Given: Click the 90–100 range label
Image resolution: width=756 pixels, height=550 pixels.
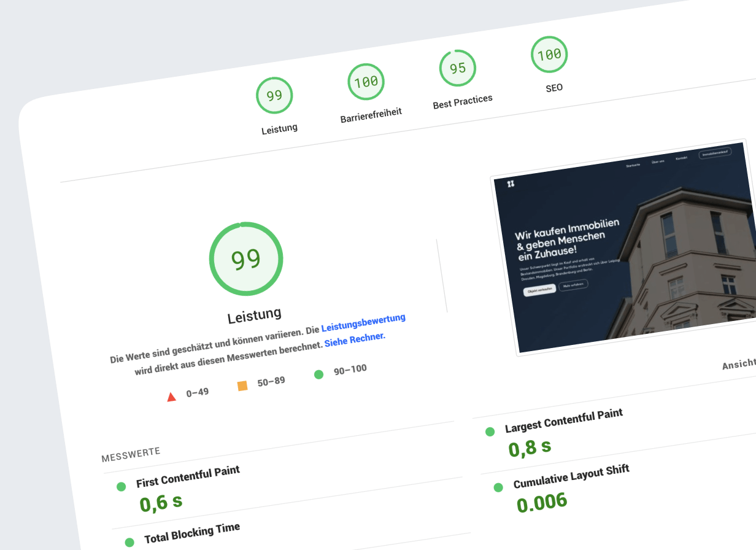Looking at the screenshot, I should [x=350, y=370].
